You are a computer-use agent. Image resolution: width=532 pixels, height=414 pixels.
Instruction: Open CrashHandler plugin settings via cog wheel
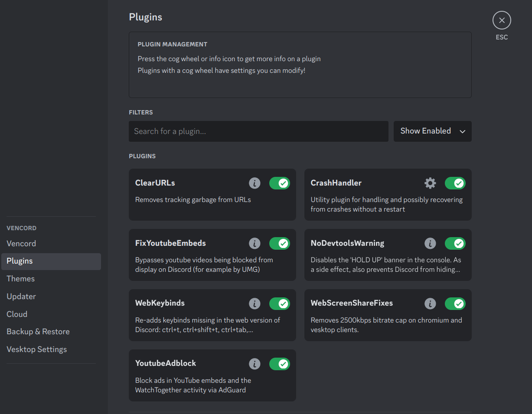click(x=430, y=183)
